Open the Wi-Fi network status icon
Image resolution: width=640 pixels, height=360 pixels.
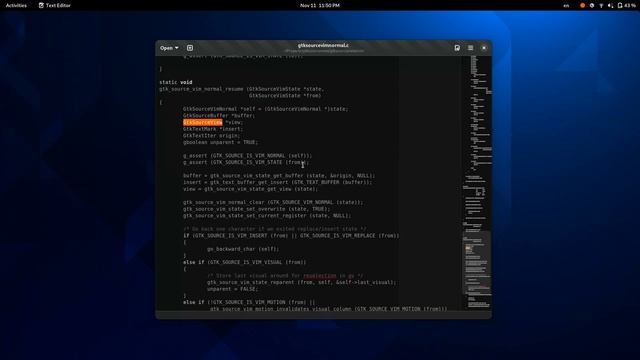pyautogui.click(x=601, y=5)
